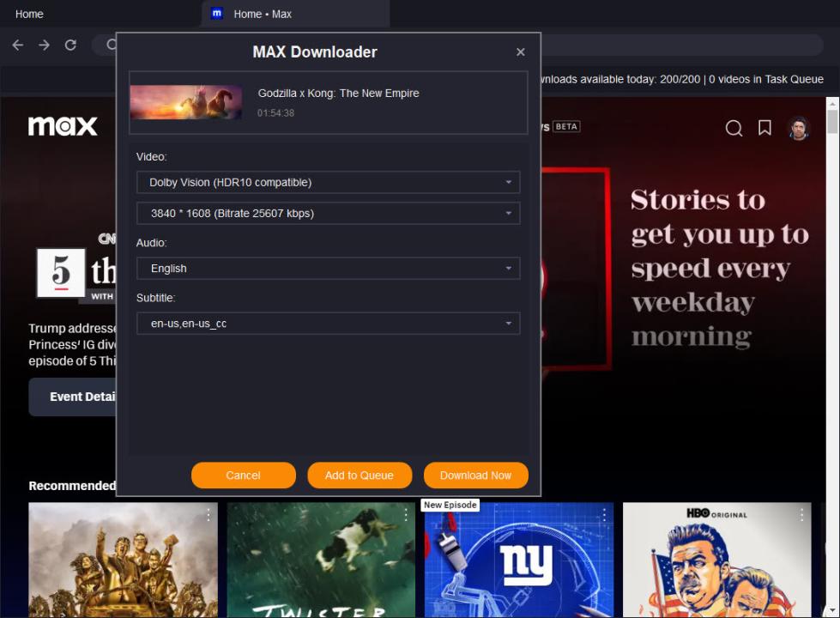Open the HBO Original poster card
Viewport: 840px width, 618px height.
716,560
